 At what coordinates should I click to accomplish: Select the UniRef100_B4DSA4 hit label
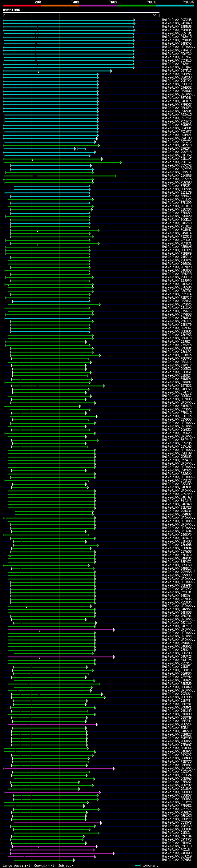177,595
